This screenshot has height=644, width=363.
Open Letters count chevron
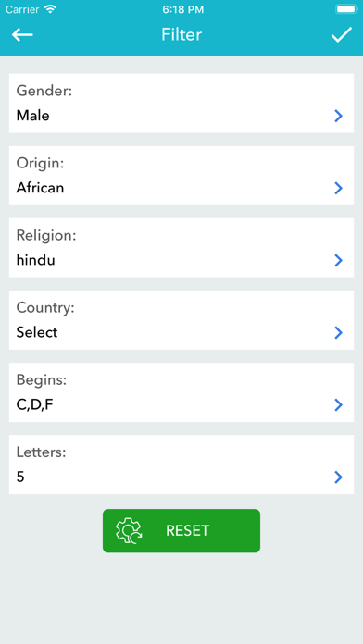click(x=338, y=477)
